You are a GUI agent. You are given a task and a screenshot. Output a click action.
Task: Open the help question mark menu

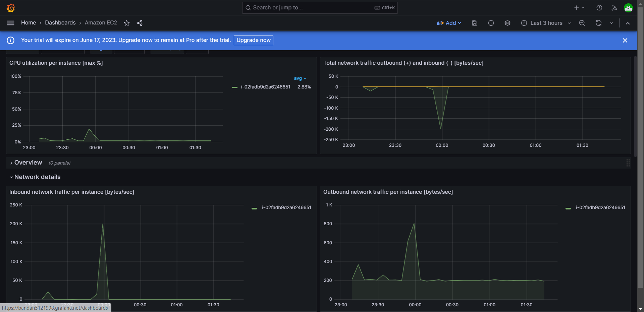[599, 8]
